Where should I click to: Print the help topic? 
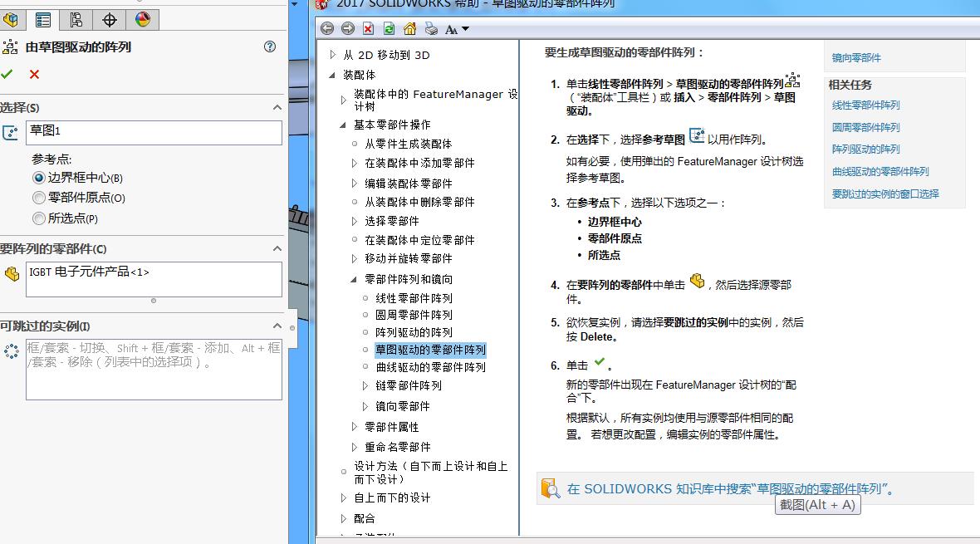tap(431, 28)
